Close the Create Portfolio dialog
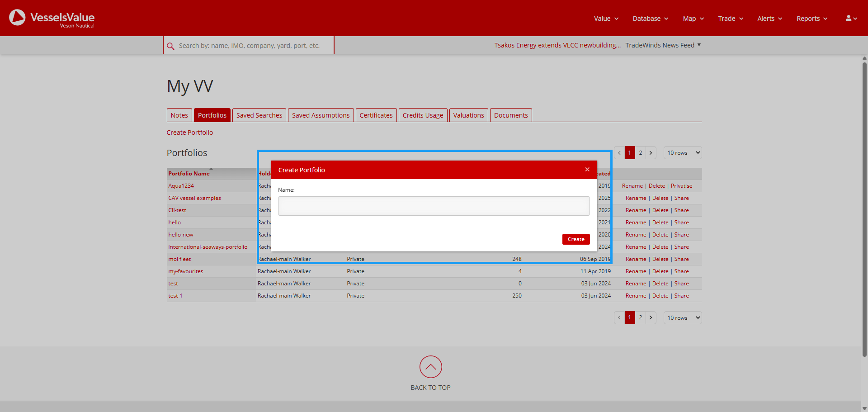This screenshot has width=868, height=412. pyautogui.click(x=587, y=170)
